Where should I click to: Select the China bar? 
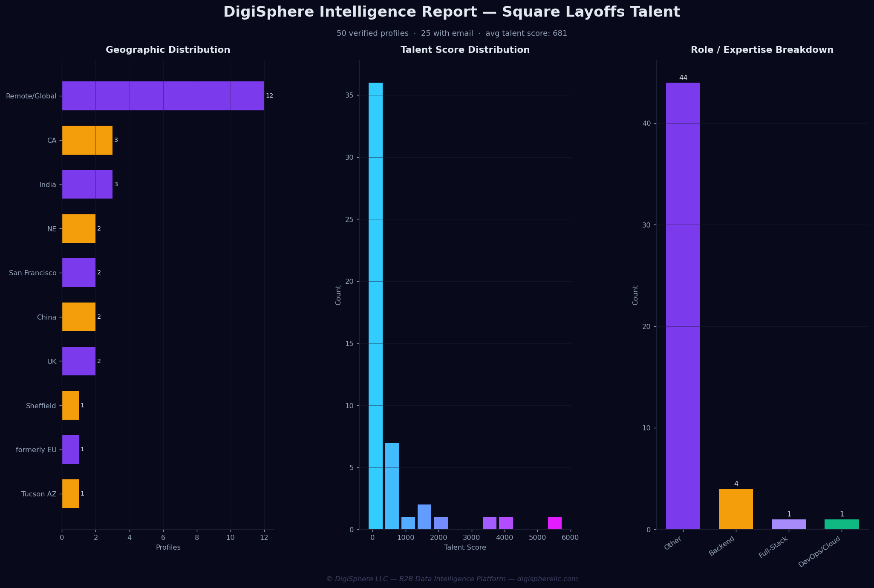pyautogui.click(x=79, y=317)
